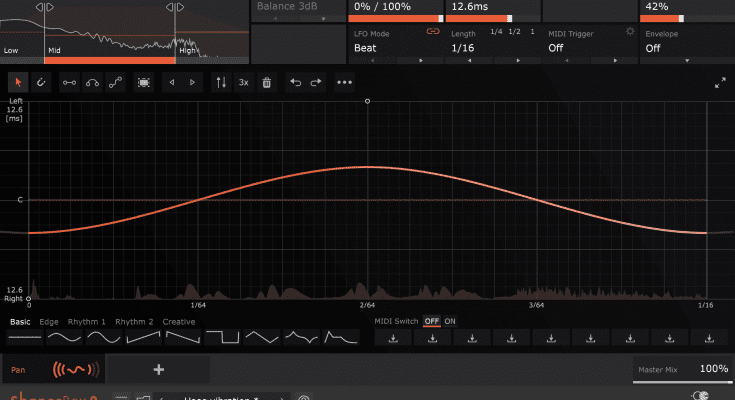
Task: Select the arrow pointer tool
Action: click(19, 82)
